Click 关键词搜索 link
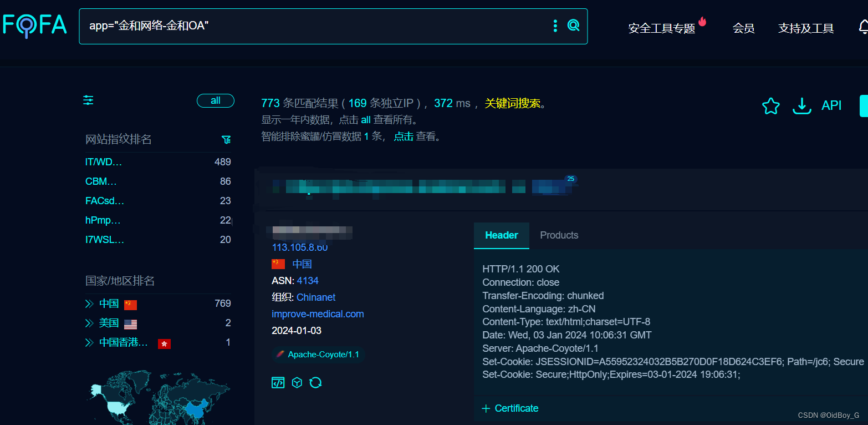 (x=513, y=103)
